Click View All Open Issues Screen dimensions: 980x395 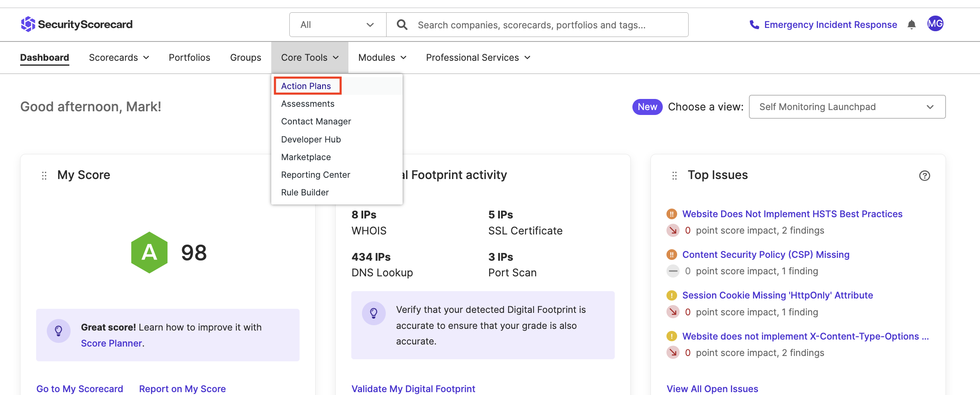[712, 388]
